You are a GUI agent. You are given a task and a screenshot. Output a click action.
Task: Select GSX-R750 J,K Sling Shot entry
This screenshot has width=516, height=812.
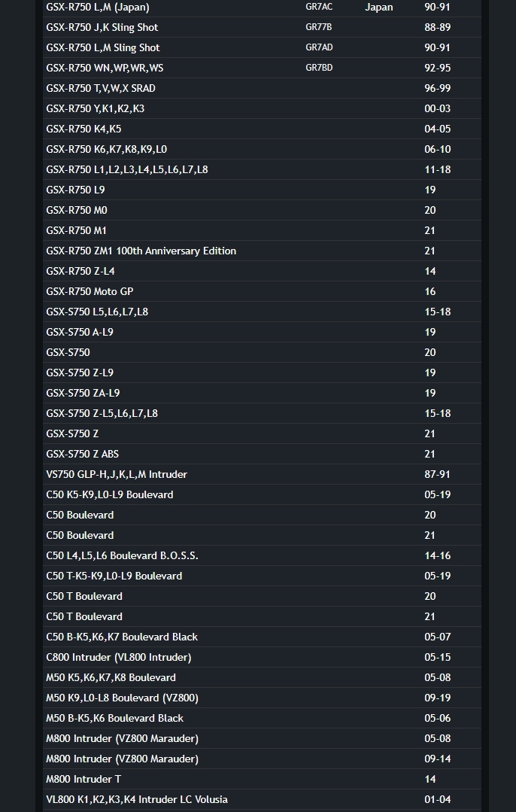(102, 28)
